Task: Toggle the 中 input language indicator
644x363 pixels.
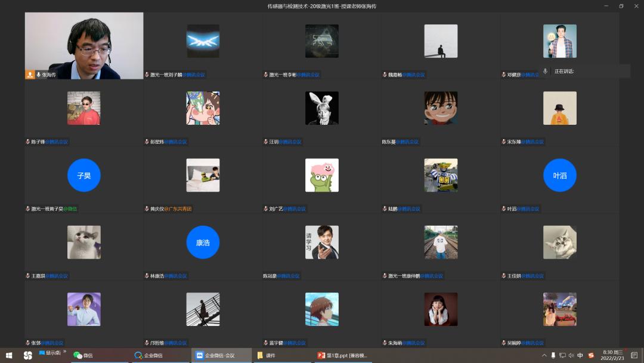Action: [x=580, y=355]
